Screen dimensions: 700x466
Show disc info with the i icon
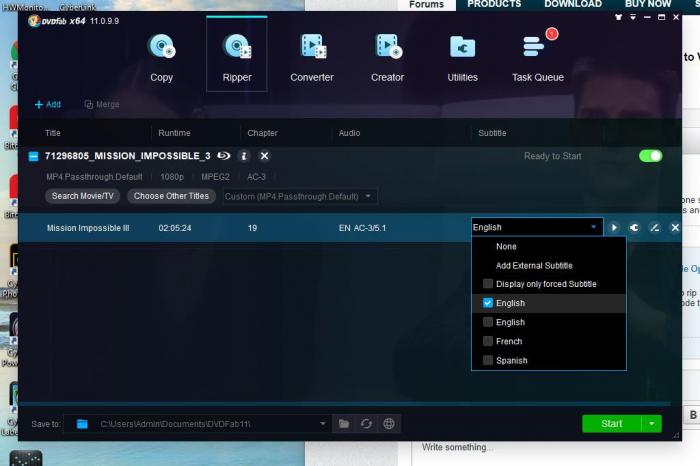click(244, 156)
